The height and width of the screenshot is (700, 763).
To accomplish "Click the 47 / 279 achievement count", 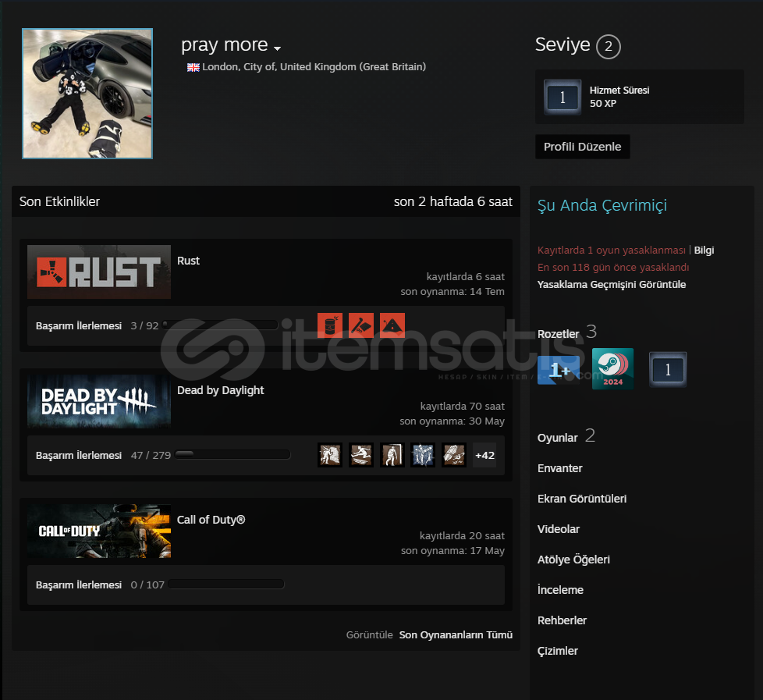I will (151, 455).
